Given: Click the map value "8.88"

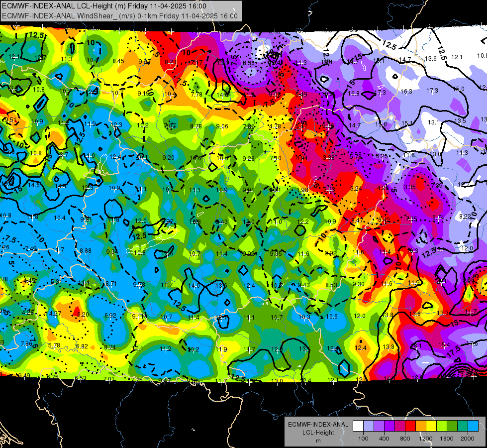Looking at the screenshot, I should [x=86, y=250].
